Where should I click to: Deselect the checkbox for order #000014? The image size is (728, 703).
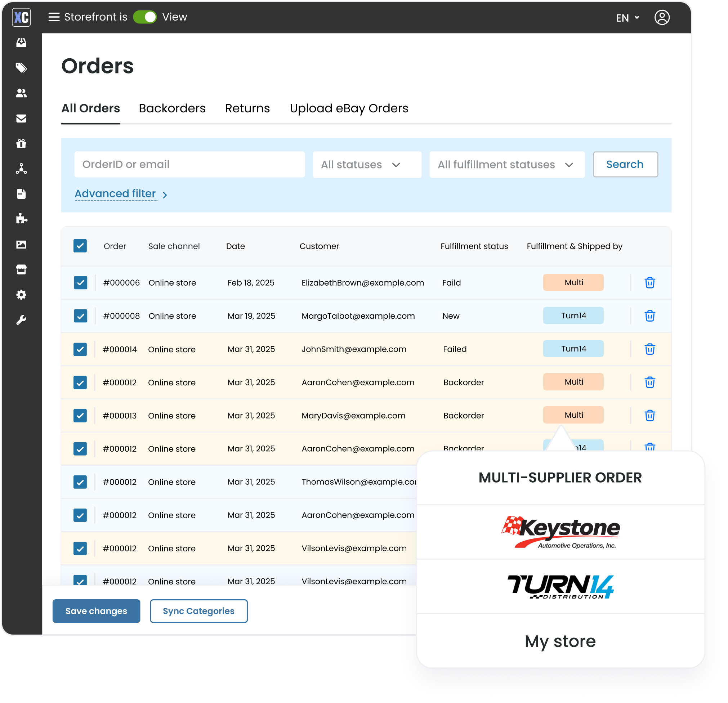[x=80, y=349]
